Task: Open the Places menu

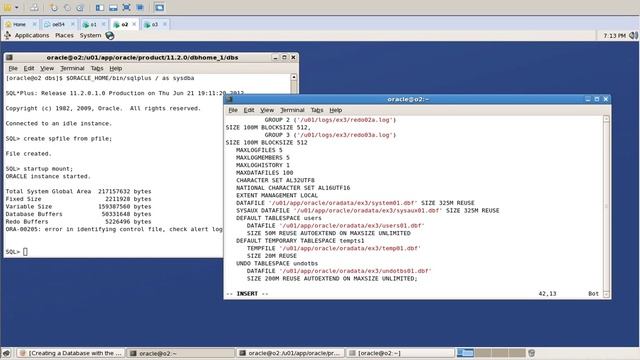Action: click(64, 36)
